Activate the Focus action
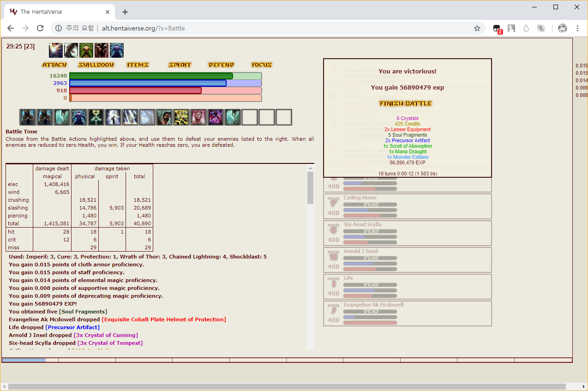This screenshot has height=391, width=588. pos(262,65)
